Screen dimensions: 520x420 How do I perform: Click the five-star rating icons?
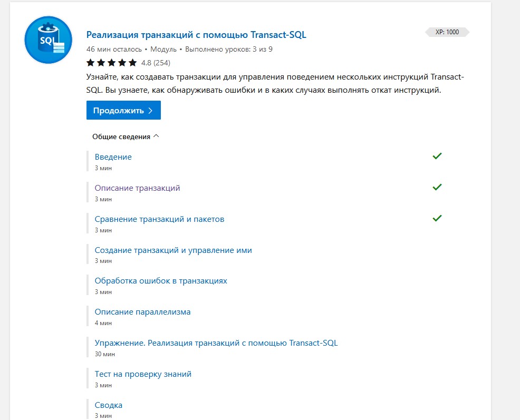[111, 63]
